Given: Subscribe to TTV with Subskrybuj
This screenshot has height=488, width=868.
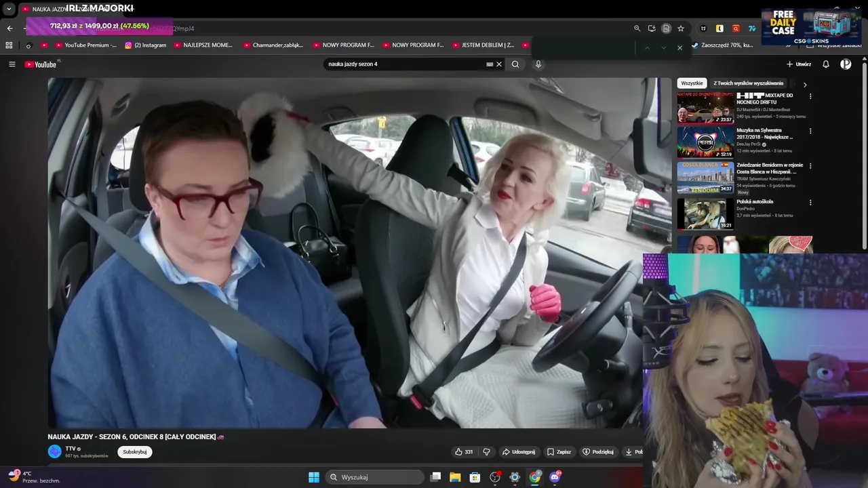Looking at the screenshot, I should (135, 452).
